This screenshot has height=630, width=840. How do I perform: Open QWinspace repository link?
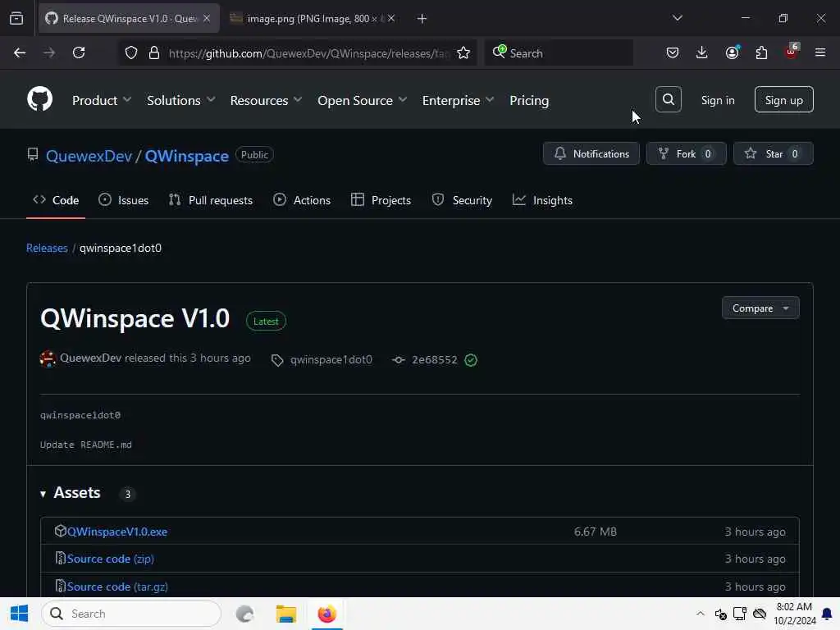187,156
